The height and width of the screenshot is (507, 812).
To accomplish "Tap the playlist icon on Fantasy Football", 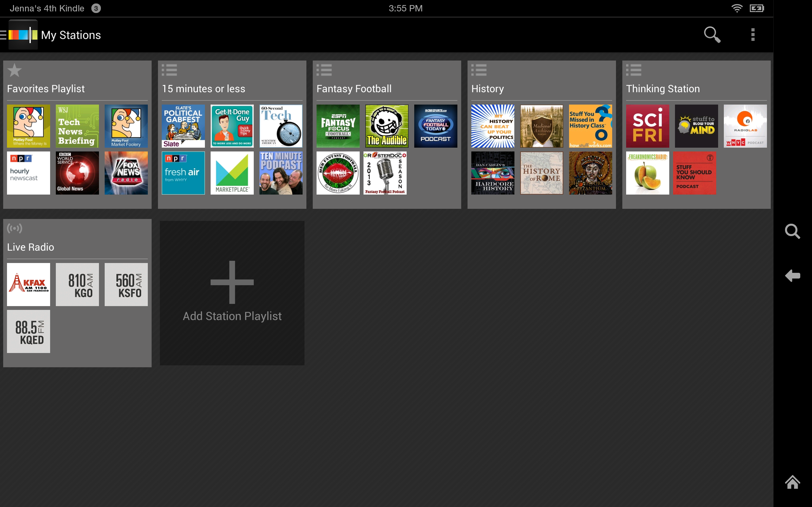I will point(324,70).
